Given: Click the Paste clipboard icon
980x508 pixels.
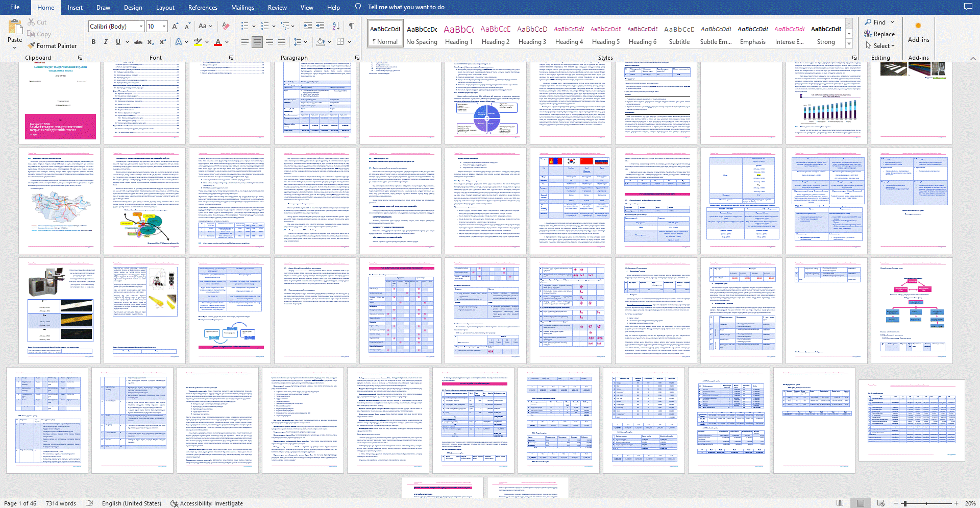Looking at the screenshot, I should click(15, 27).
